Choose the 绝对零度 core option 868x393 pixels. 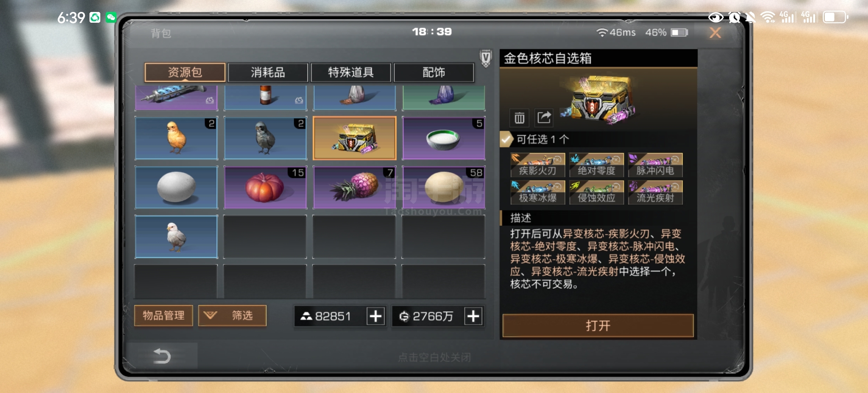[596, 165]
